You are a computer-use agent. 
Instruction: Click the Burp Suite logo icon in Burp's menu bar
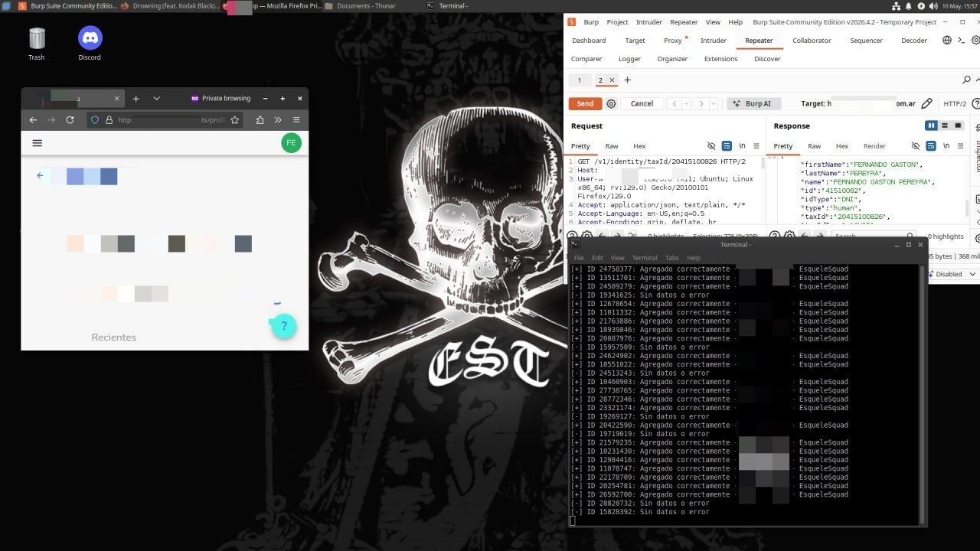(573, 22)
